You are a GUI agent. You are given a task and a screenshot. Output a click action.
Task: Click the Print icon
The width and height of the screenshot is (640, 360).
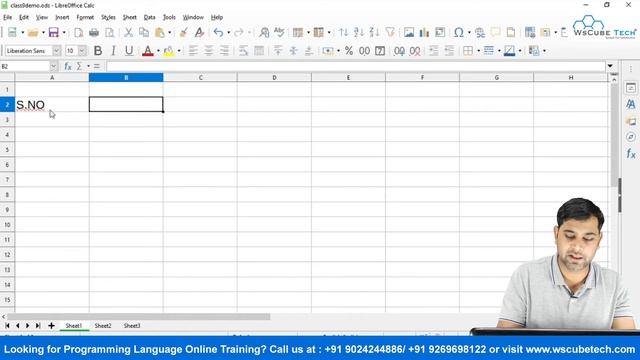pyautogui.click(x=94, y=32)
